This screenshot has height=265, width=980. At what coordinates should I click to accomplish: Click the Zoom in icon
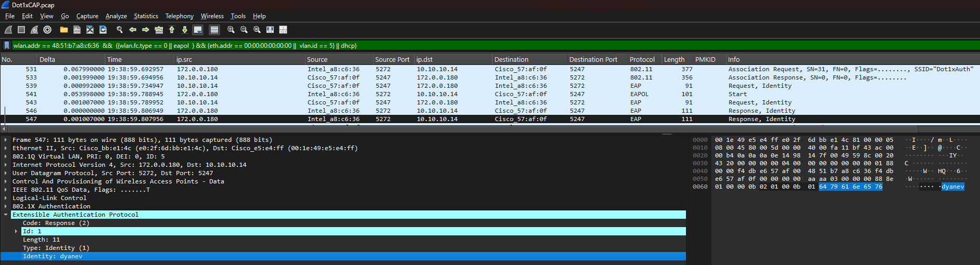pyautogui.click(x=231, y=30)
